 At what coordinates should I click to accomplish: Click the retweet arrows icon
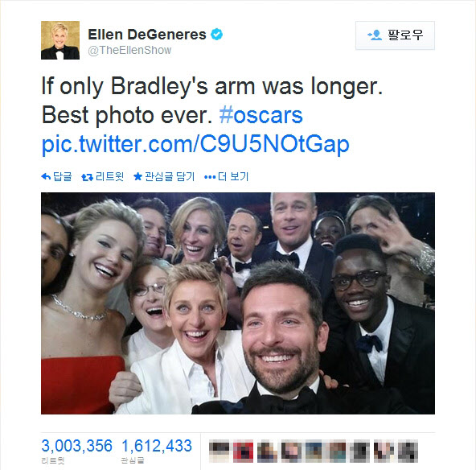tap(87, 177)
